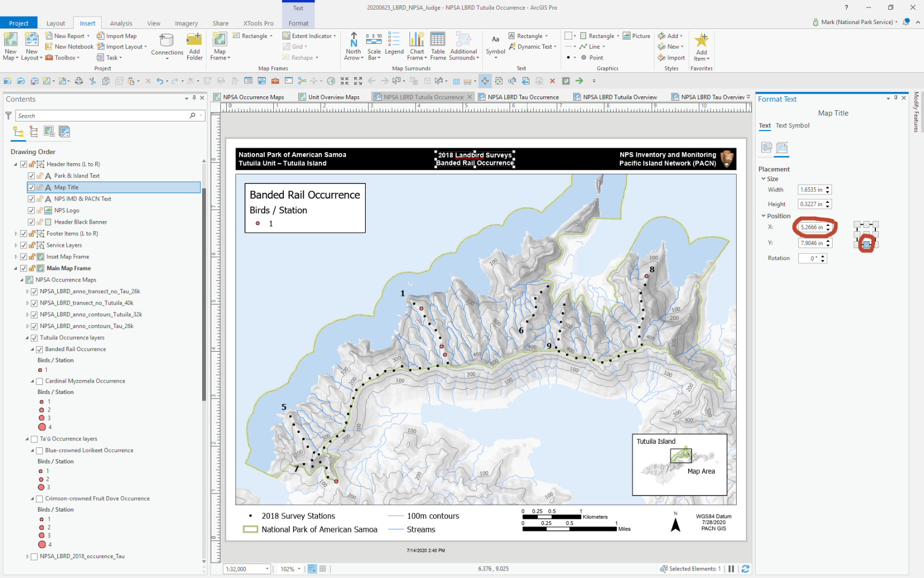Refresh the layout view

(x=745, y=569)
